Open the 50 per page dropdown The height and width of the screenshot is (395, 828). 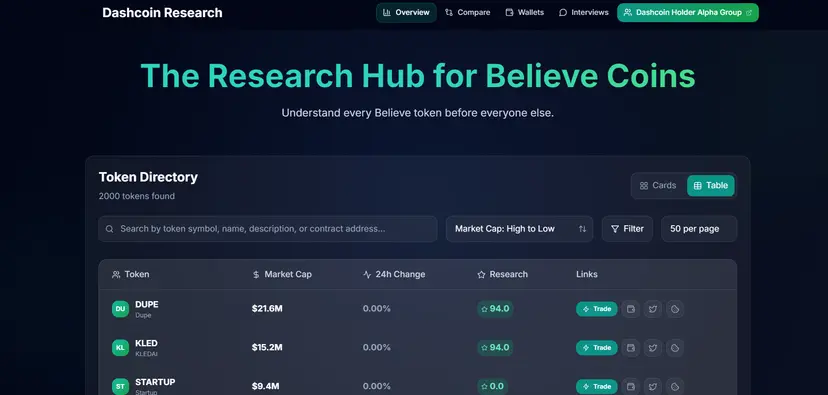point(699,229)
